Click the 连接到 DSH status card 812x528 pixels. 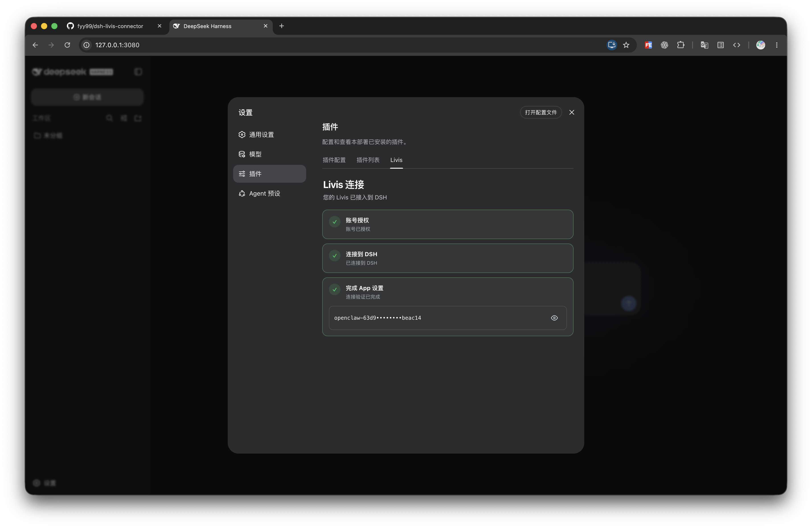tap(447, 258)
